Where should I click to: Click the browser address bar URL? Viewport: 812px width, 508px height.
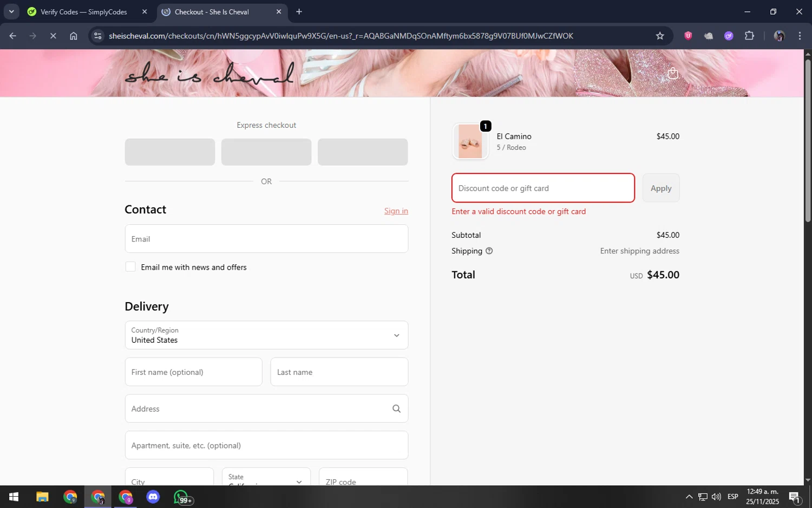341,36
